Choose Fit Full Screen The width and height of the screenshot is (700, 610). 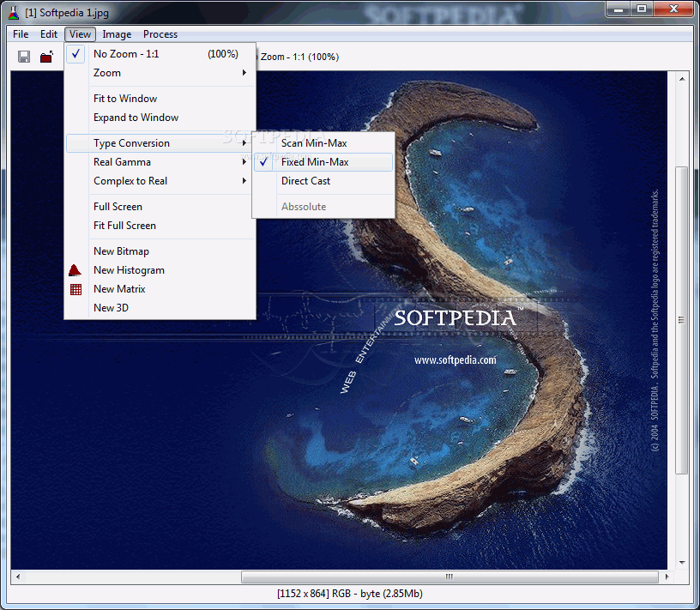tap(160, 226)
